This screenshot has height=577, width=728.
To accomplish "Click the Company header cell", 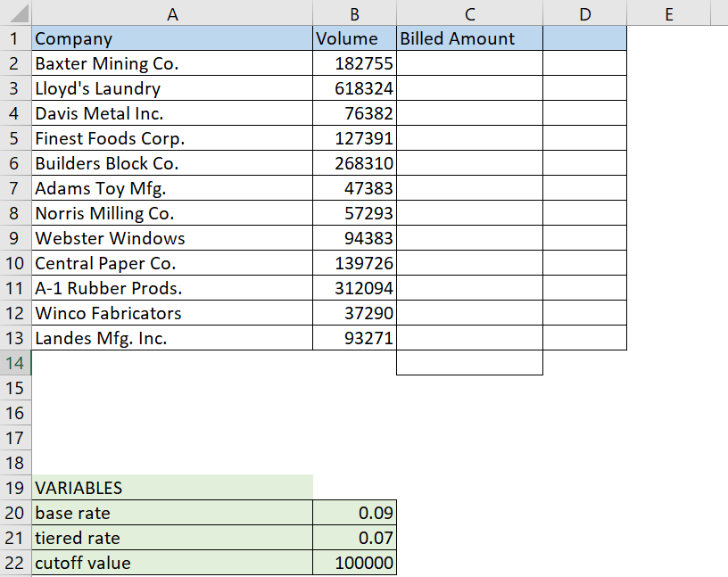I will click(x=172, y=38).
